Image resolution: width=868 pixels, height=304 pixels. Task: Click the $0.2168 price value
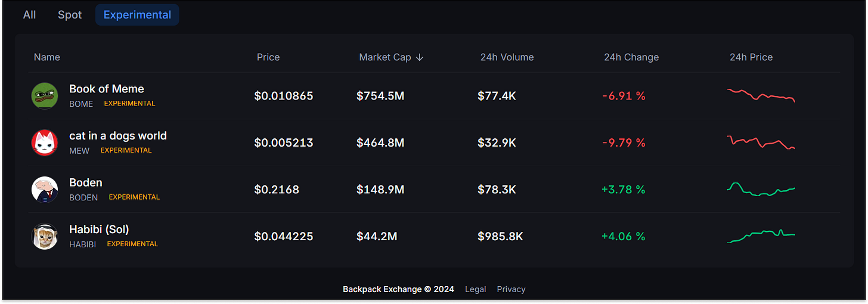coord(277,190)
